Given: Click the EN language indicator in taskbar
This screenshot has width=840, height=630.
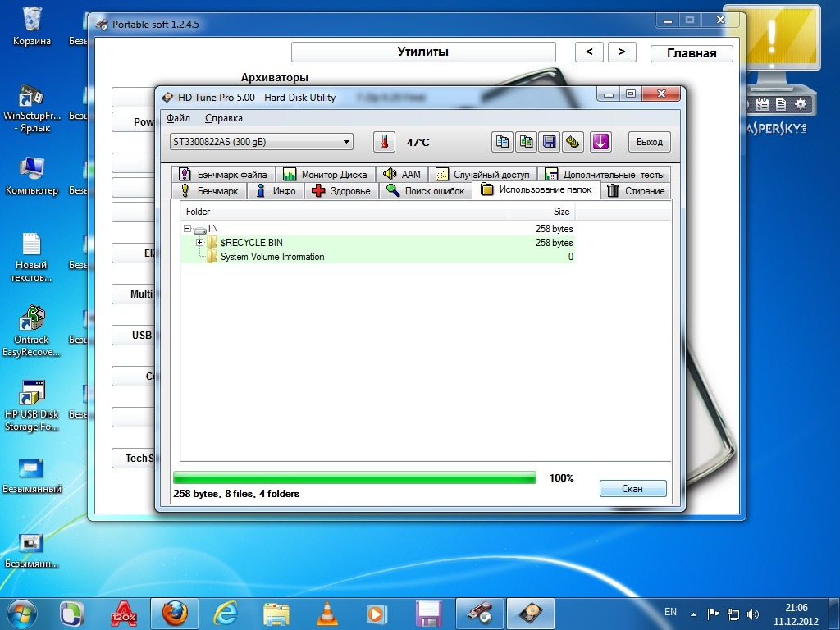Looking at the screenshot, I should pyautogui.click(x=670, y=612).
